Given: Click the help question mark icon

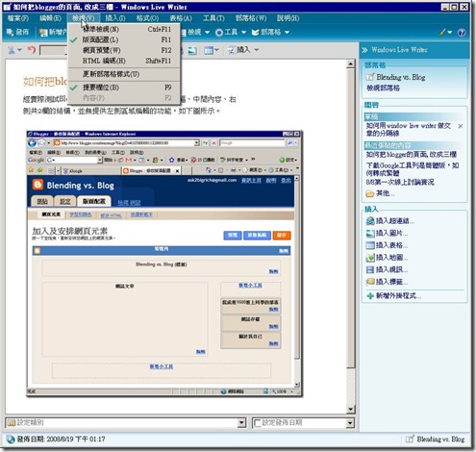Looking at the screenshot, I should point(462,33).
